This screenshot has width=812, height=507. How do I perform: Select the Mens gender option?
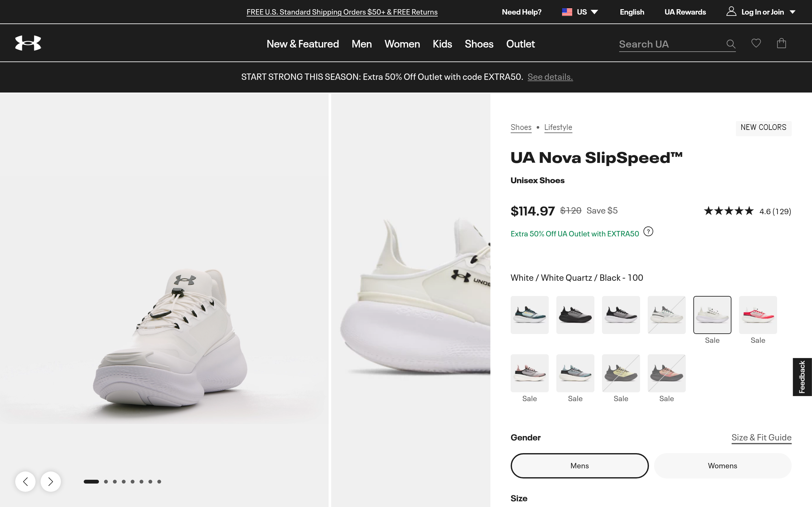[579, 466]
